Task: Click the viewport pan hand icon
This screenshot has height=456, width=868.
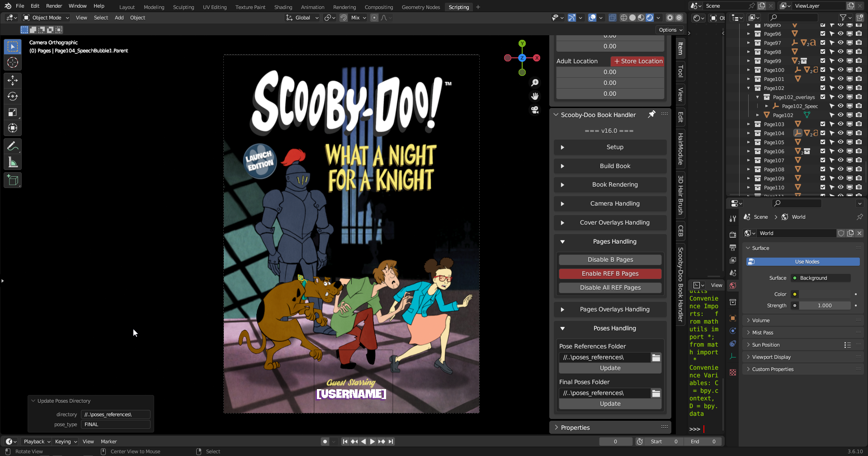Action: [x=535, y=96]
